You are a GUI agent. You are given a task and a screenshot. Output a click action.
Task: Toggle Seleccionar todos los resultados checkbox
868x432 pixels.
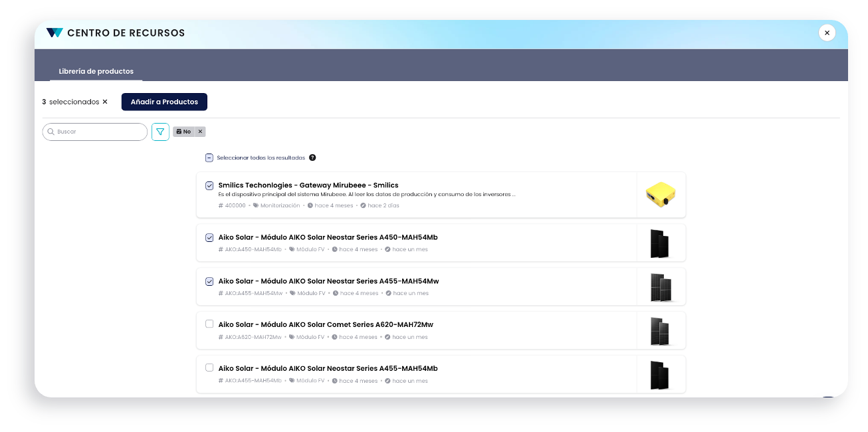pyautogui.click(x=209, y=158)
